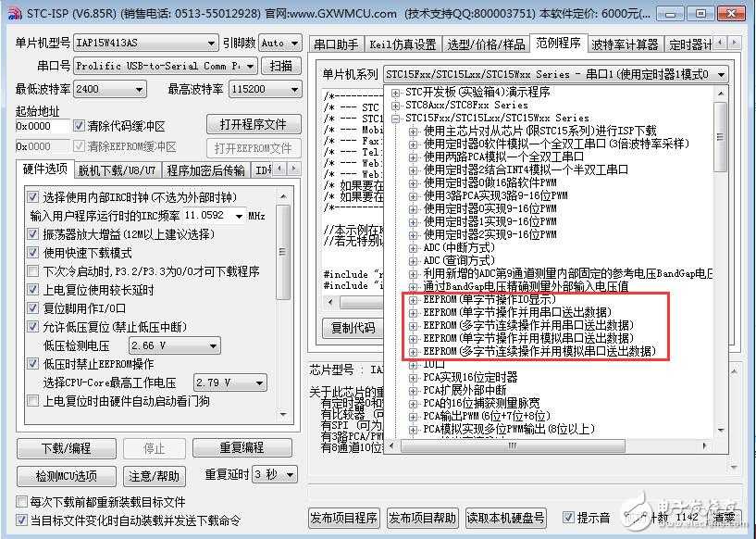Switch to 串口助手 tab
Screen dimensions: 756x539
coord(336,44)
